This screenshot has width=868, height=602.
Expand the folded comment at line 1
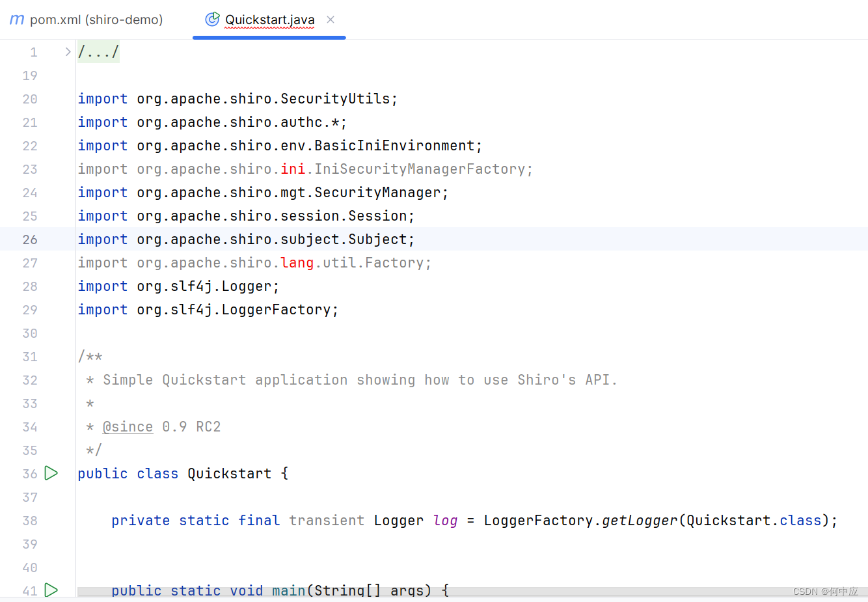(x=68, y=51)
